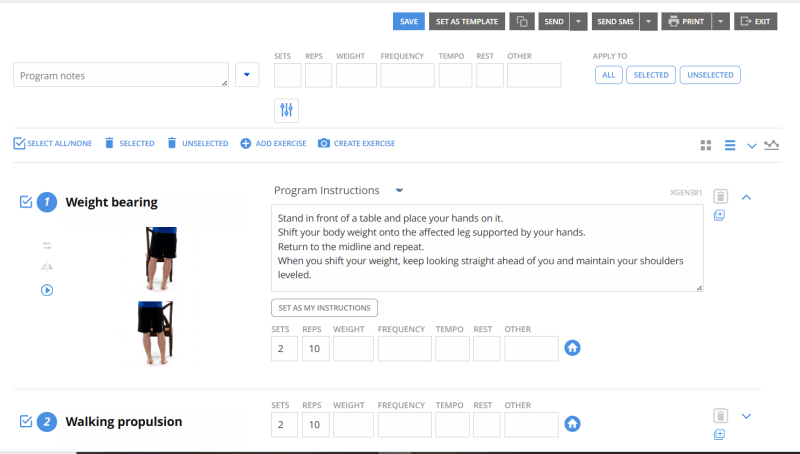Image resolution: width=800 pixels, height=454 pixels.
Task: Apply parameters to Unselected exercises
Action: point(710,75)
